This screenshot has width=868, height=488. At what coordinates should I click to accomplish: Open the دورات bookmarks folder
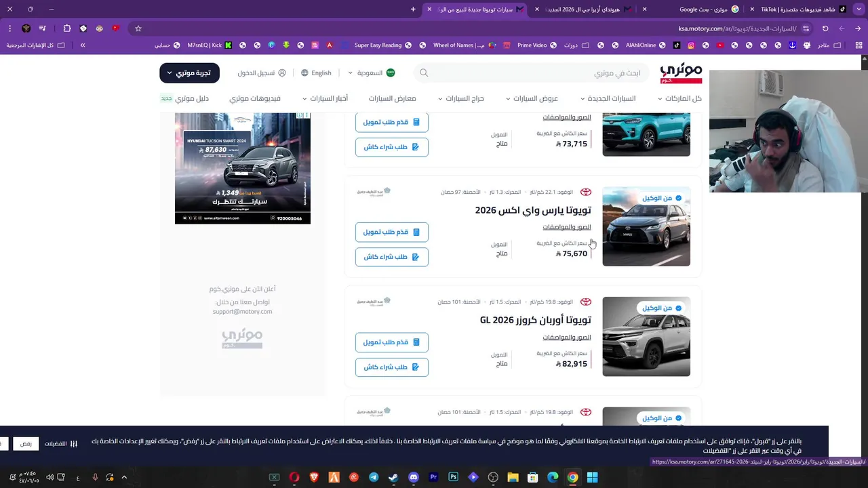coord(575,45)
